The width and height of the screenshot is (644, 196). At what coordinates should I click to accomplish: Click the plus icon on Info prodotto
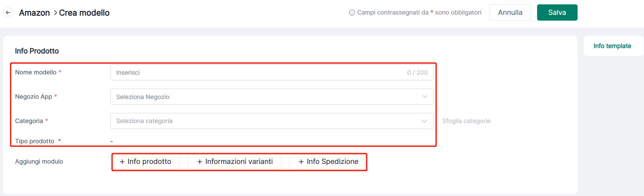pyautogui.click(x=122, y=162)
